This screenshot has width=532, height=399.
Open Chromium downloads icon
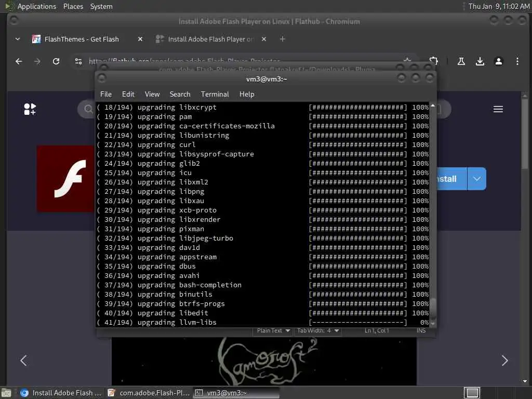pyautogui.click(x=480, y=61)
